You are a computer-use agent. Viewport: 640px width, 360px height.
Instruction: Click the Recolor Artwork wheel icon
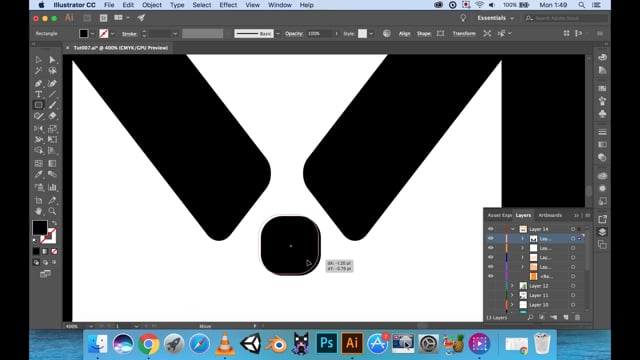(387, 33)
